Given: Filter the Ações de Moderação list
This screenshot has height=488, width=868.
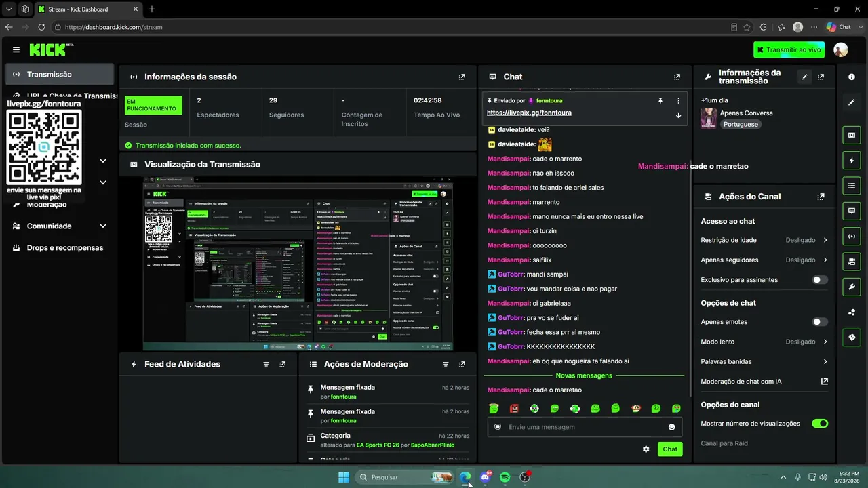Looking at the screenshot, I should pyautogui.click(x=446, y=364).
